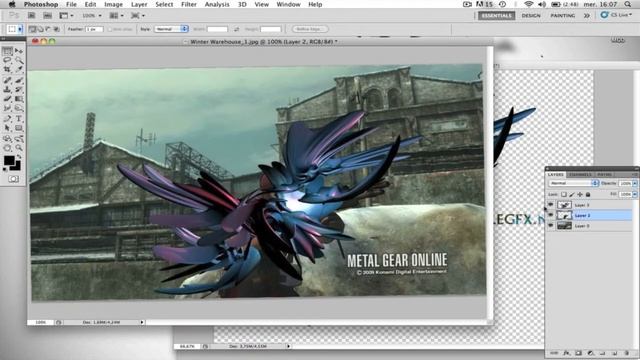Select the Crop tool
Viewport: 640px width, 360px height.
(x=7, y=70)
